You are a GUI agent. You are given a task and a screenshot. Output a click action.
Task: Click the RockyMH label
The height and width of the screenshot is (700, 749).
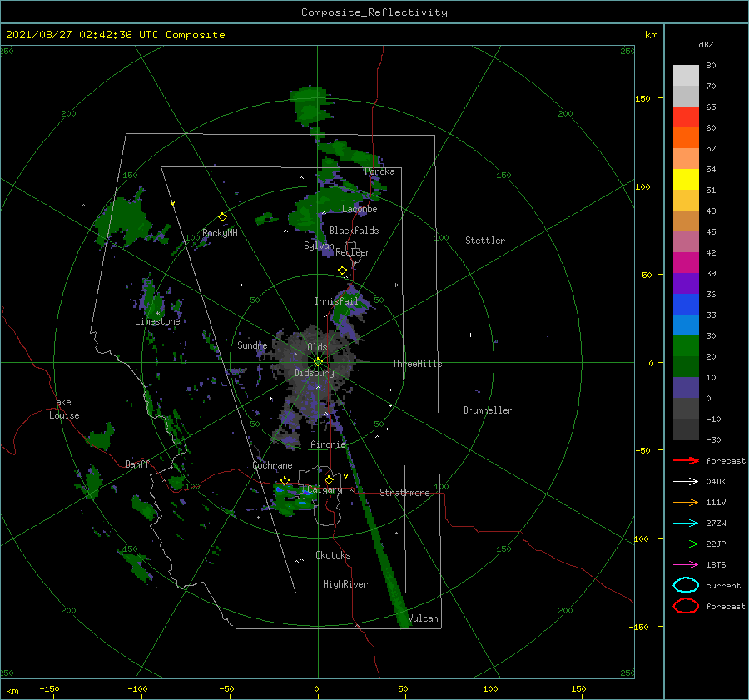click(x=220, y=233)
